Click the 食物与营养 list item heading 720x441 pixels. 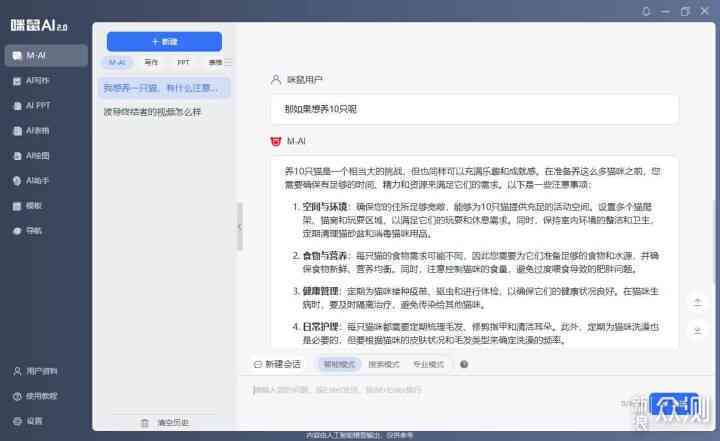coord(325,255)
